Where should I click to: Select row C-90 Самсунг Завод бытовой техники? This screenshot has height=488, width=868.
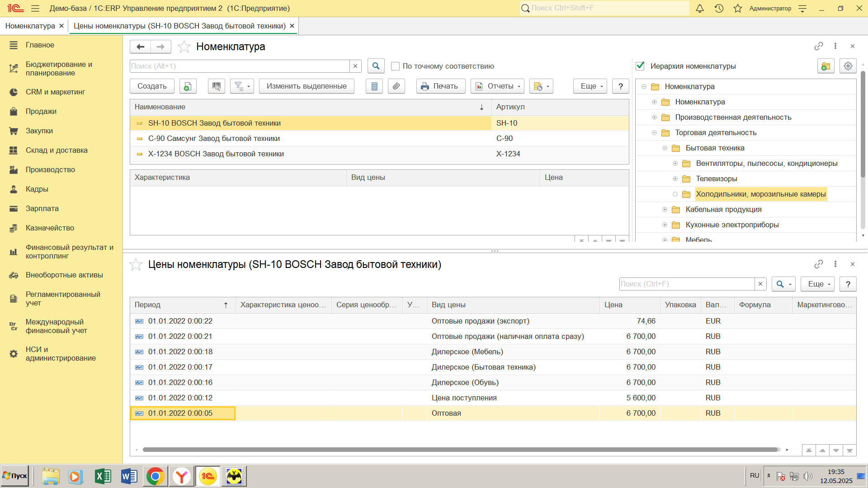click(x=379, y=139)
